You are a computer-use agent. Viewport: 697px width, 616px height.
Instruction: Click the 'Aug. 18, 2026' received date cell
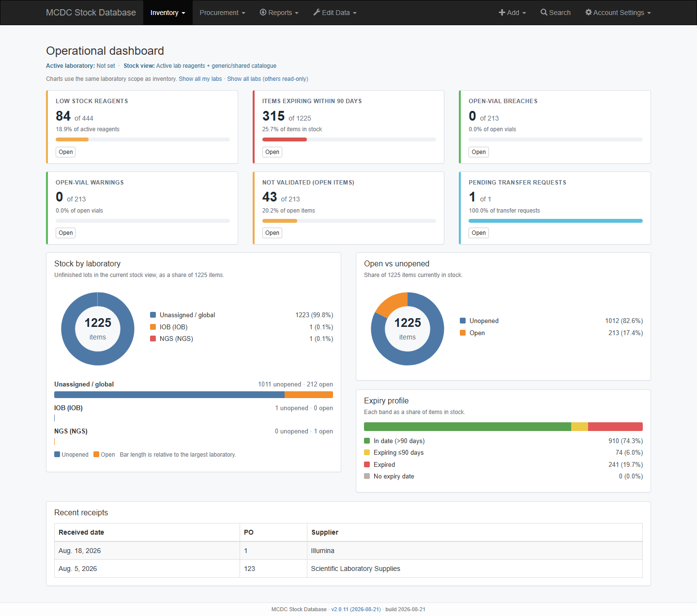coord(147,551)
